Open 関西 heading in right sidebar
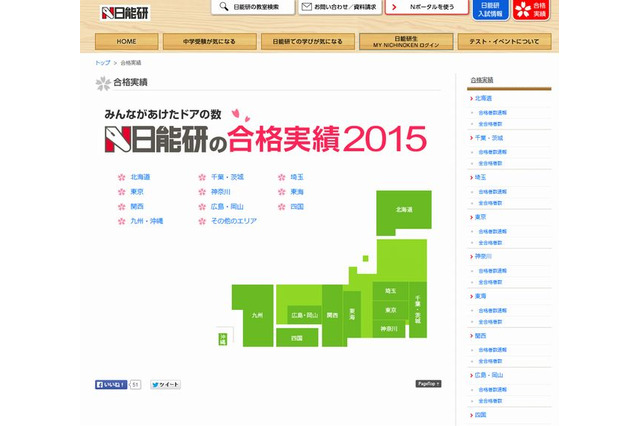The image size is (640, 426). coord(480,336)
